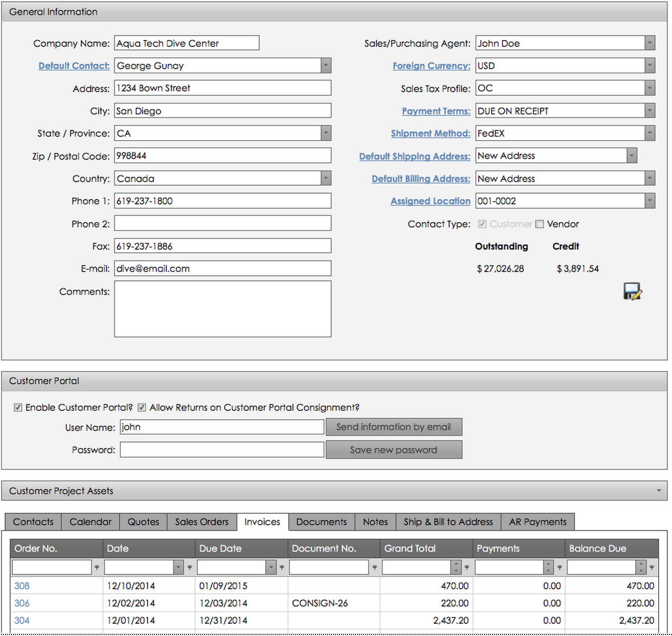Open invoice order 308
Screen dimensions: 672x636
(x=22, y=586)
